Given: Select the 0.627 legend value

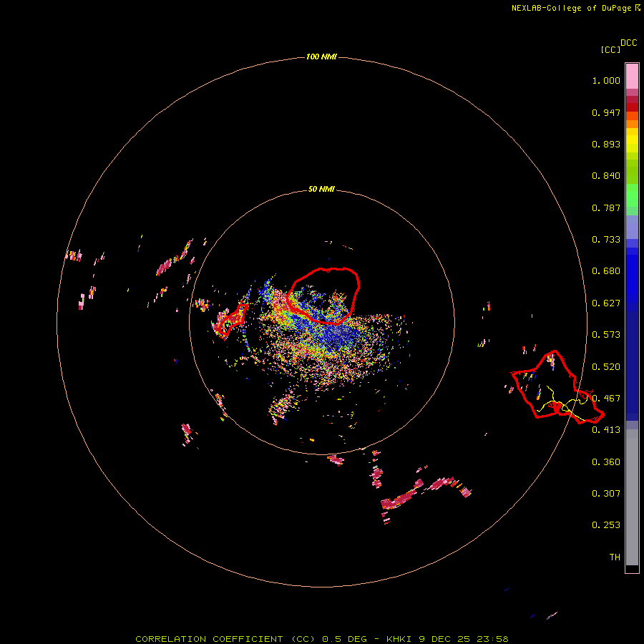Looking at the screenshot, I should 606,303.
